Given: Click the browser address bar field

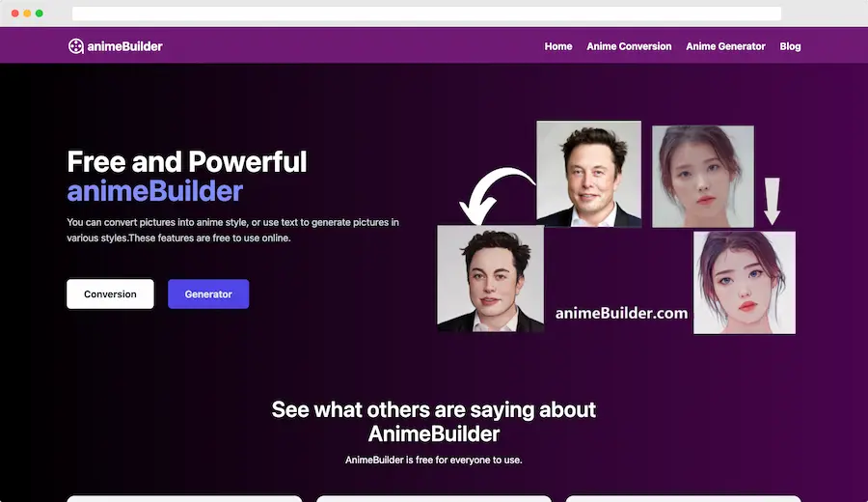Looking at the screenshot, I should point(426,14).
